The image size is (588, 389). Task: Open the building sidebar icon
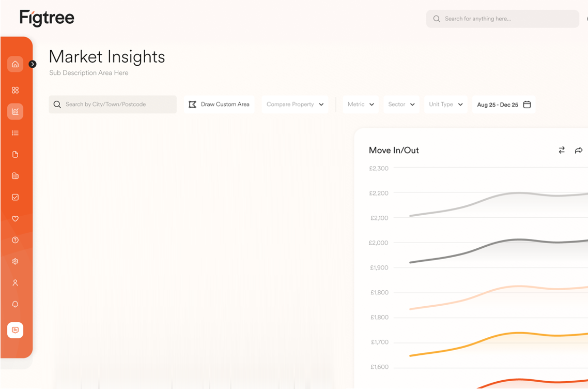(x=15, y=176)
